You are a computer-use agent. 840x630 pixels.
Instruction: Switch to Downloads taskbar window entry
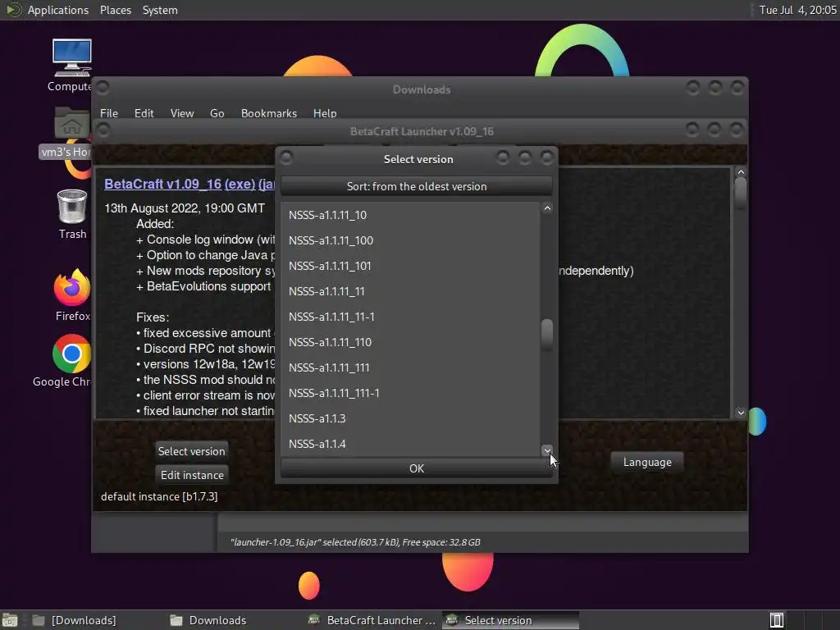pyautogui.click(x=209, y=620)
